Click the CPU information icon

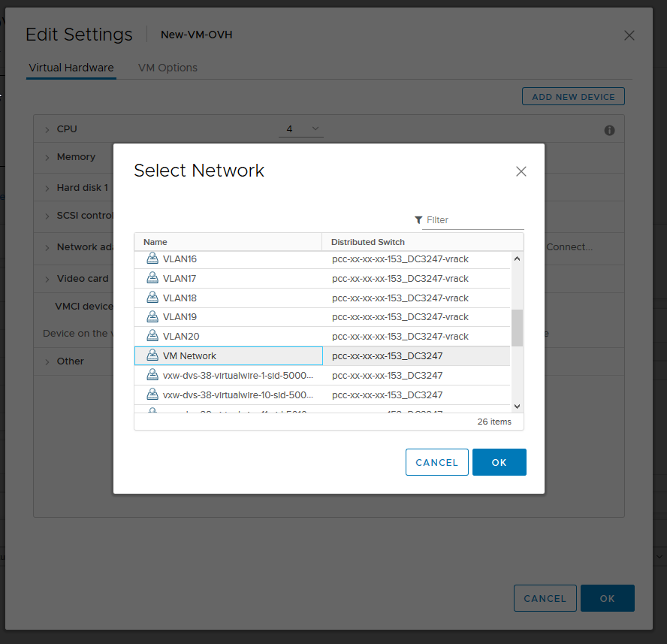pyautogui.click(x=609, y=129)
